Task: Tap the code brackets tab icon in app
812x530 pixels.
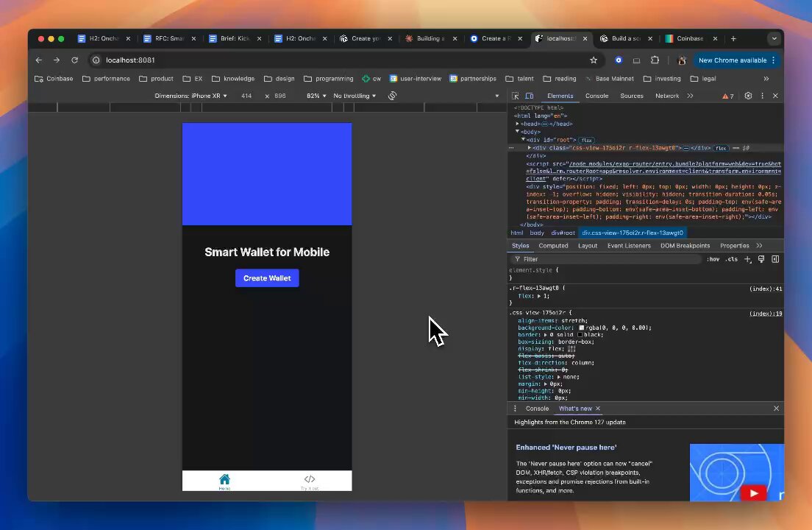Action: [x=310, y=479]
